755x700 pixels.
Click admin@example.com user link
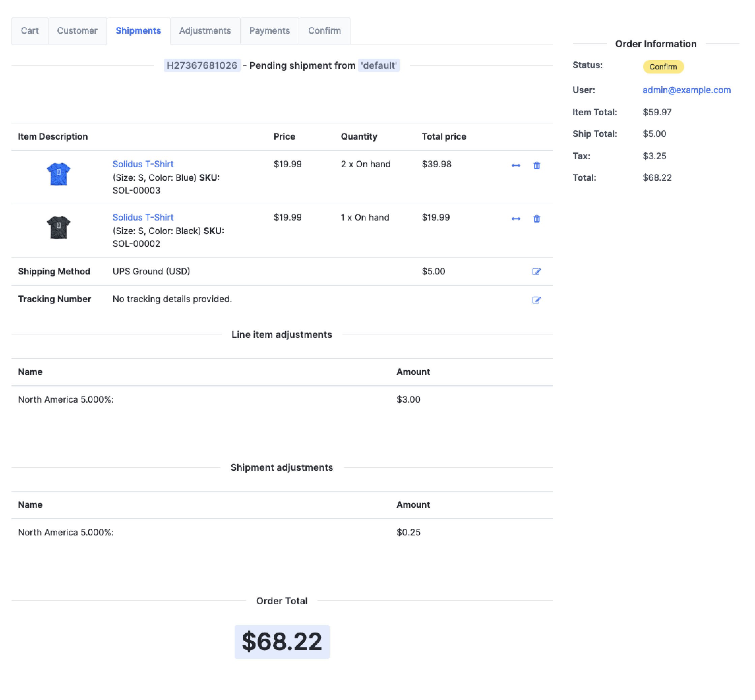click(686, 90)
